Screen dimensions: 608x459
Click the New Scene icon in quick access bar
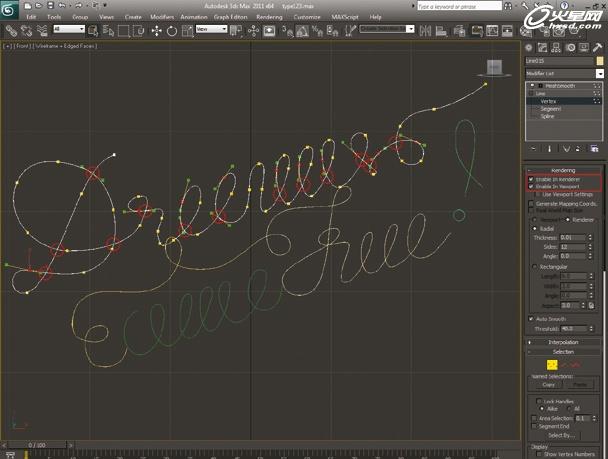tap(28, 6)
